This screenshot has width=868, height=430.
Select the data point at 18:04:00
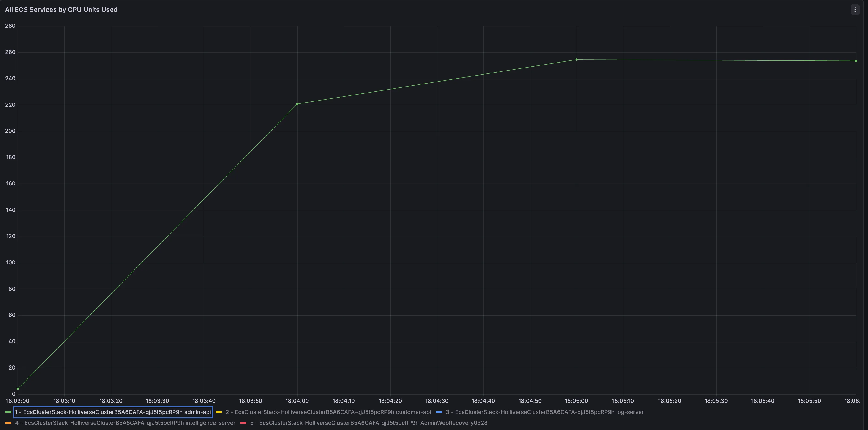pyautogui.click(x=297, y=104)
